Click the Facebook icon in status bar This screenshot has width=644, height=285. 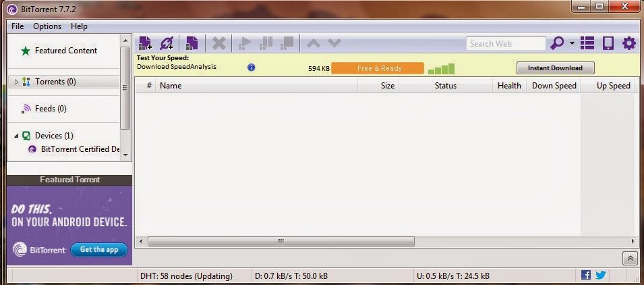coord(586,275)
